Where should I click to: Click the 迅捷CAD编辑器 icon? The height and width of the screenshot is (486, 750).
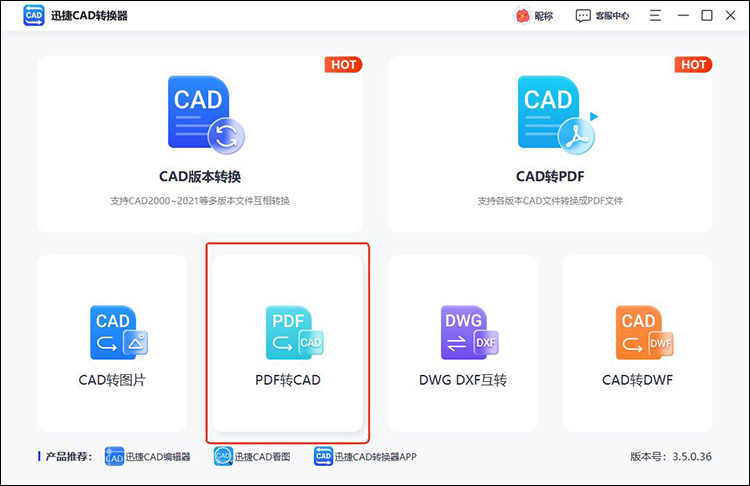click(x=114, y=456)
